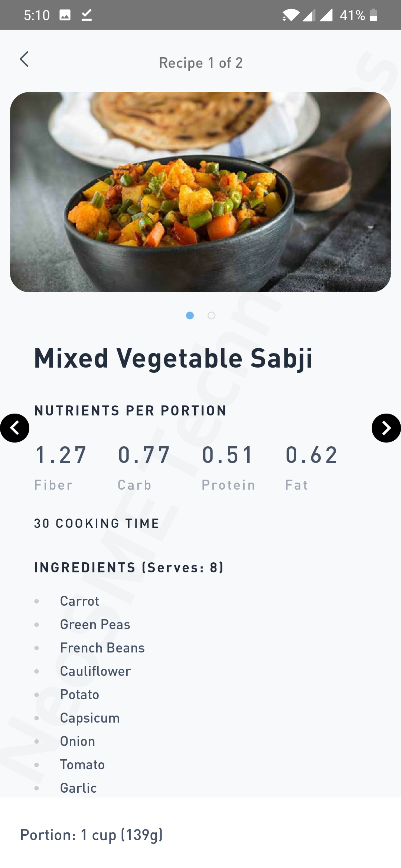
Task: Select the second carousel page dot
Action: pos(211,316)
